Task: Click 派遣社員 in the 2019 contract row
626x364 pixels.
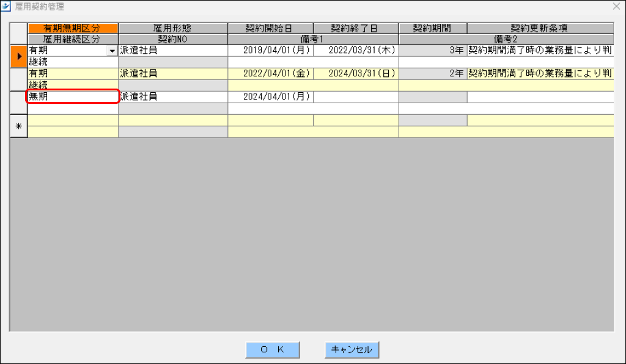Action: (x=173, y=50)
